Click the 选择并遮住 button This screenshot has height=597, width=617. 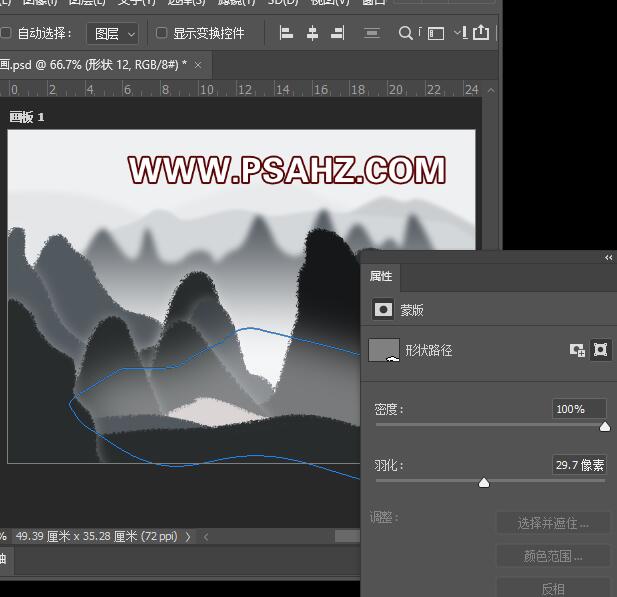point(553,523)
